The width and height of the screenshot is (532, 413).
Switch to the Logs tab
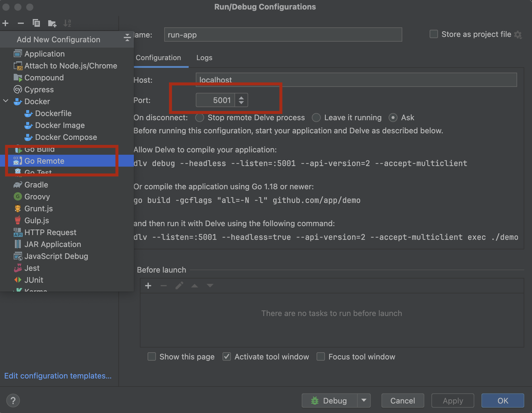(x=204, y=58)
